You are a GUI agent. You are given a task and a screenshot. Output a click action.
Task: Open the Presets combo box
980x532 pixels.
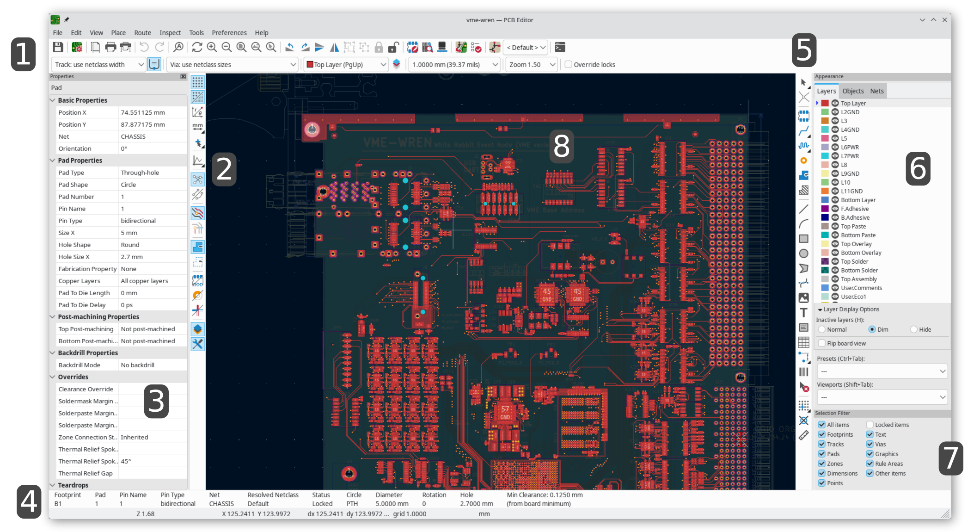coord(882,371)
